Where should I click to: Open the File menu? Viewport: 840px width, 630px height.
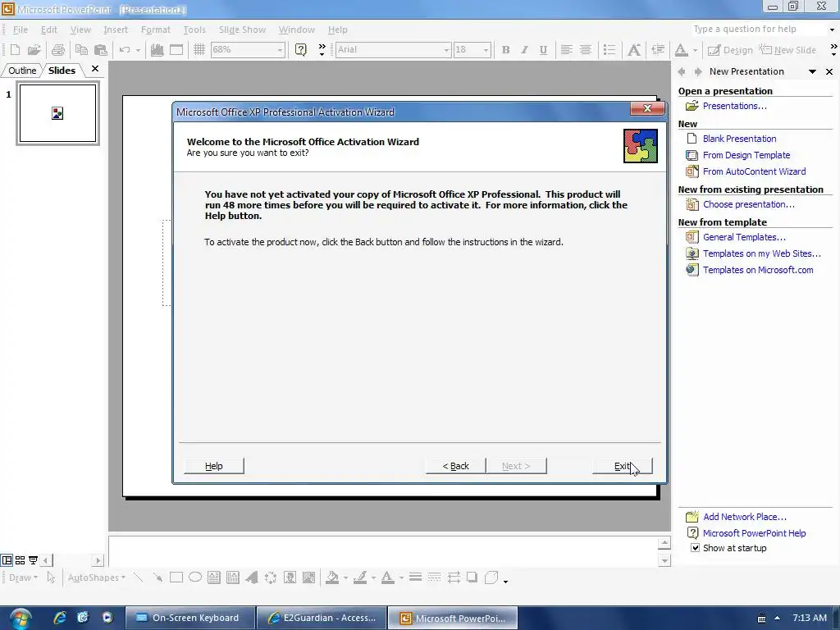coord(21,30)
